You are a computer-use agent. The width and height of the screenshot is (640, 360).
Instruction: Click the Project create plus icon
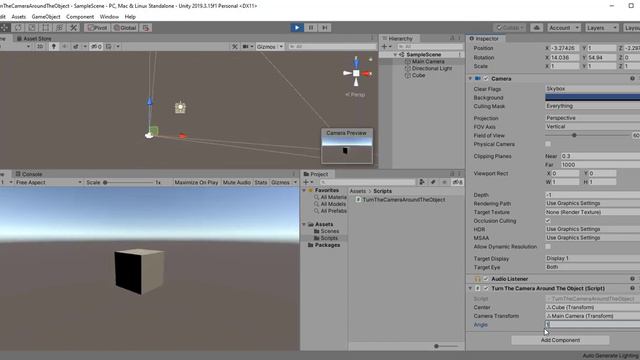coord(306,182)
